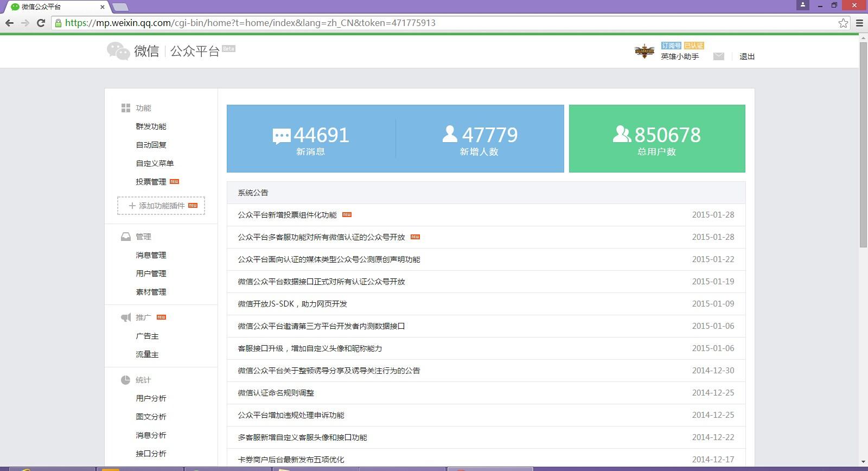Click the 系统公告 section header
The height and width of the screenshot is (471, 868).
click(x=253, y=193)
